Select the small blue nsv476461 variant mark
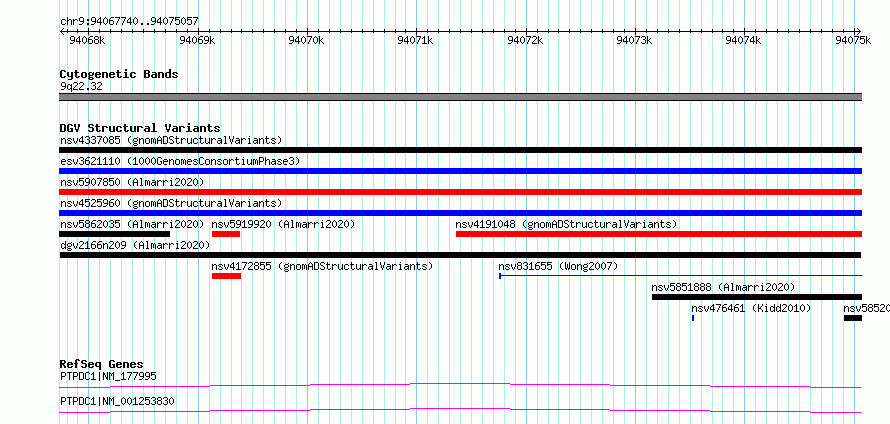Image resolution: width=890 pixels, height=424 pixels. pos(693,318)
